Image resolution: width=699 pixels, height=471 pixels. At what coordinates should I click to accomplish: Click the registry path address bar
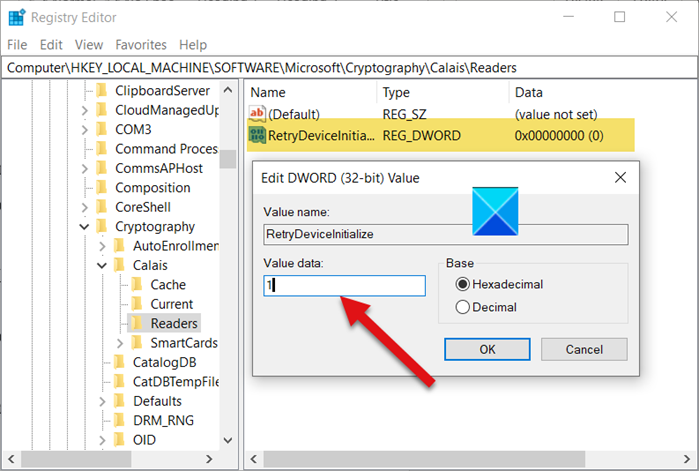(x=349, y=68)
